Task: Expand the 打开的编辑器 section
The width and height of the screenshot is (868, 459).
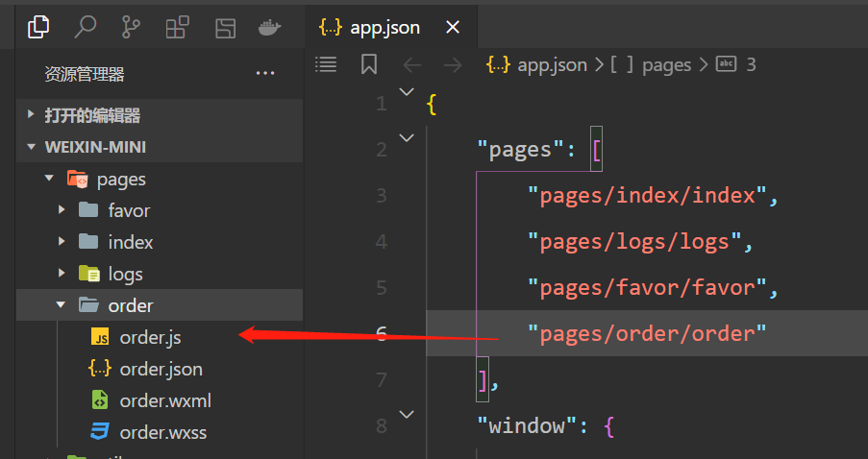Action: [92, 115]
